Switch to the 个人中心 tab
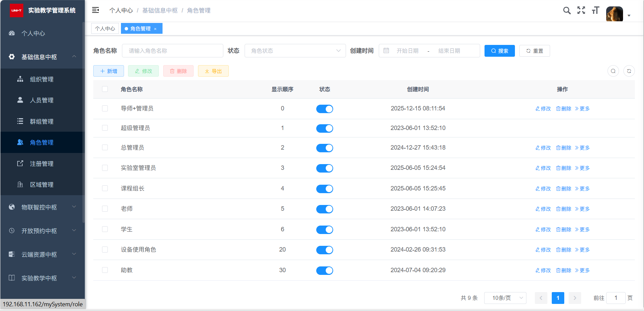Viewport: 644px width, 311px height. [x=105, y=29]
